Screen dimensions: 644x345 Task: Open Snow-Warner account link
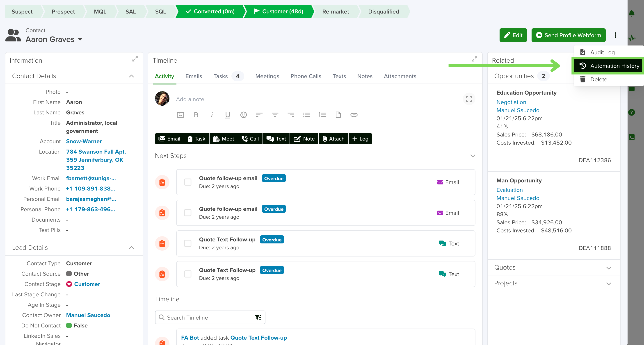(84, 141)
